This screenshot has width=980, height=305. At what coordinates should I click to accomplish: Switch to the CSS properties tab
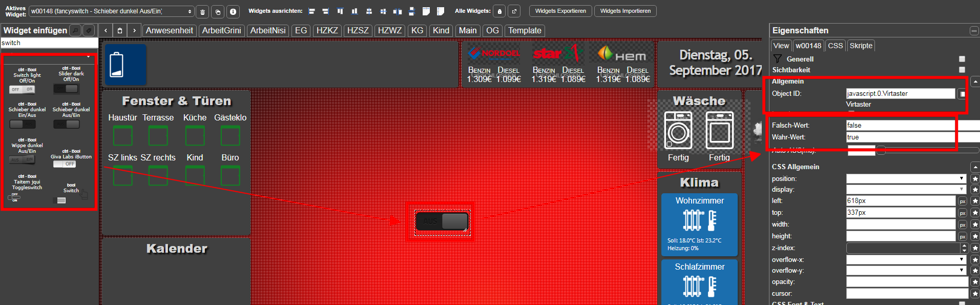tap(835, 46)
